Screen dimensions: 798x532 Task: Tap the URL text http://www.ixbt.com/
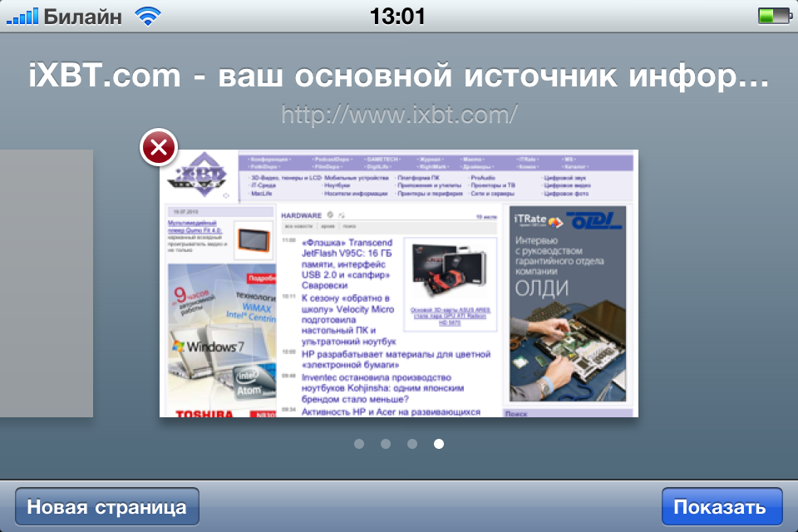pos(400,115)
